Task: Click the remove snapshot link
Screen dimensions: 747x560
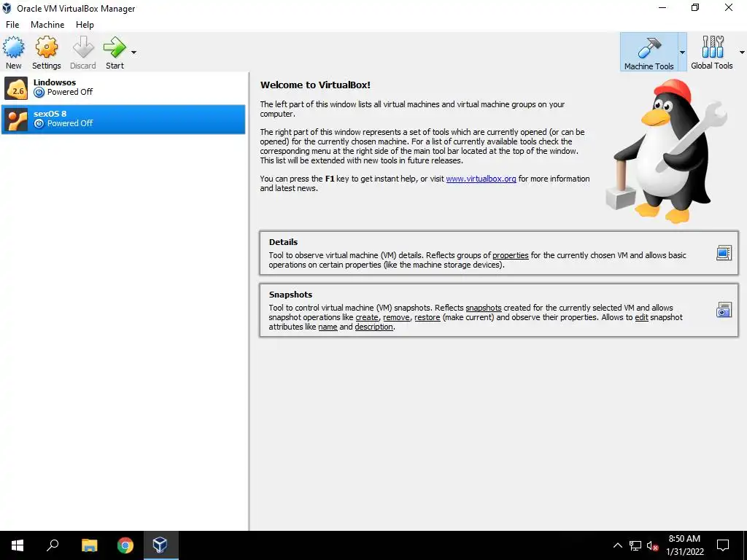Action: (x=396, y=318)
